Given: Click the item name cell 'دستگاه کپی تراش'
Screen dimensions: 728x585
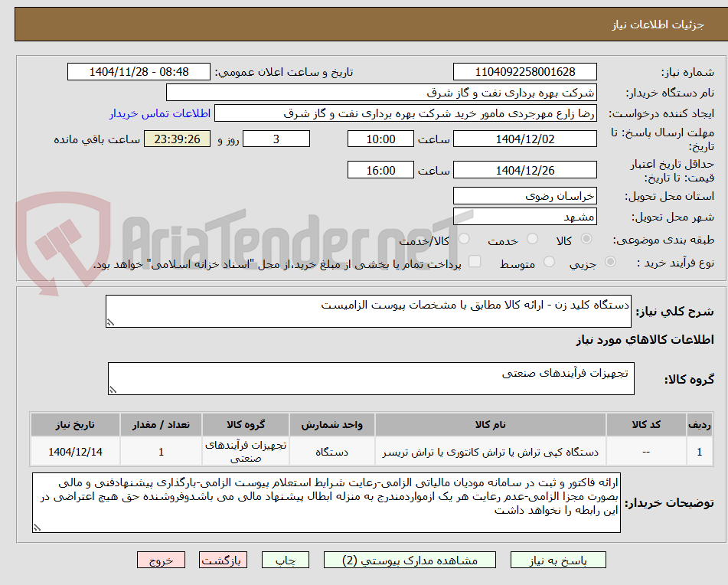Looking at the screenshot, I should coord(490,452).
